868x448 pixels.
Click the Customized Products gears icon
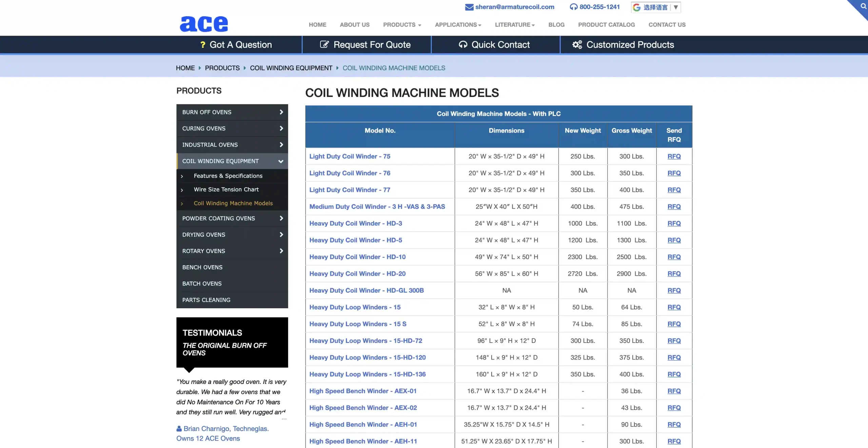click(577, 45)
